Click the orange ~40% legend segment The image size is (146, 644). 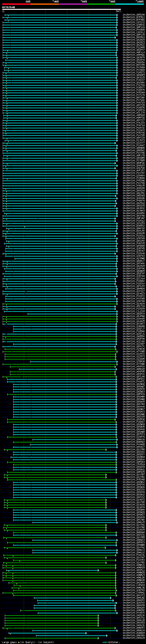click(45, 4)
